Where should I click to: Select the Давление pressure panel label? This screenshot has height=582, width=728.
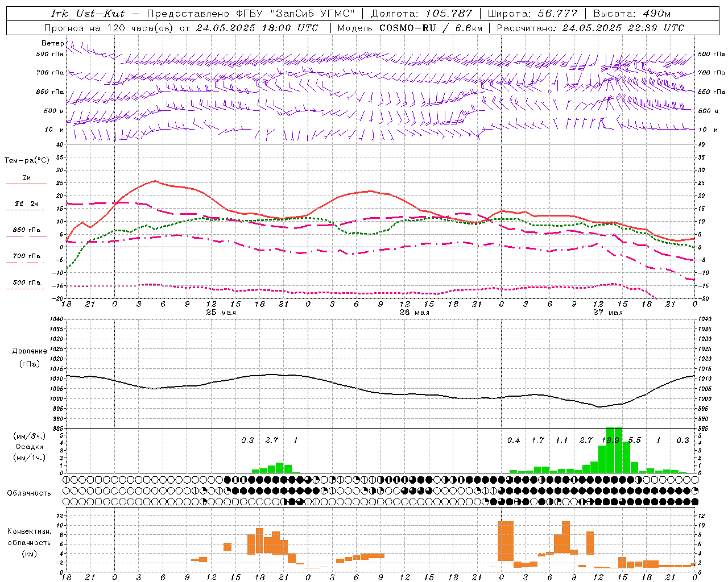(x=30, y=351)
